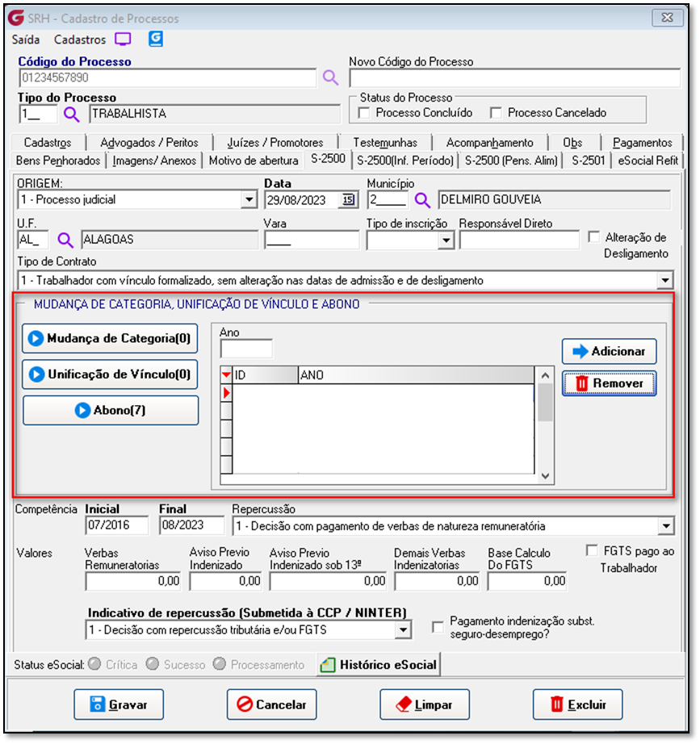The height and width of the screenshot is (744, 700).
Task: Click Competência Inicial field 07/2016
Action: click(x=117, y=525)
